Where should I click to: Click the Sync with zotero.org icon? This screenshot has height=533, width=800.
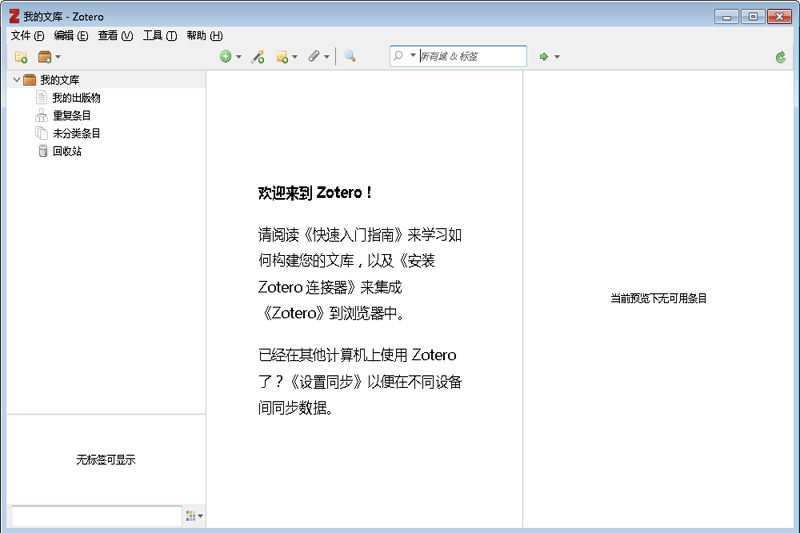click(781, 57)
